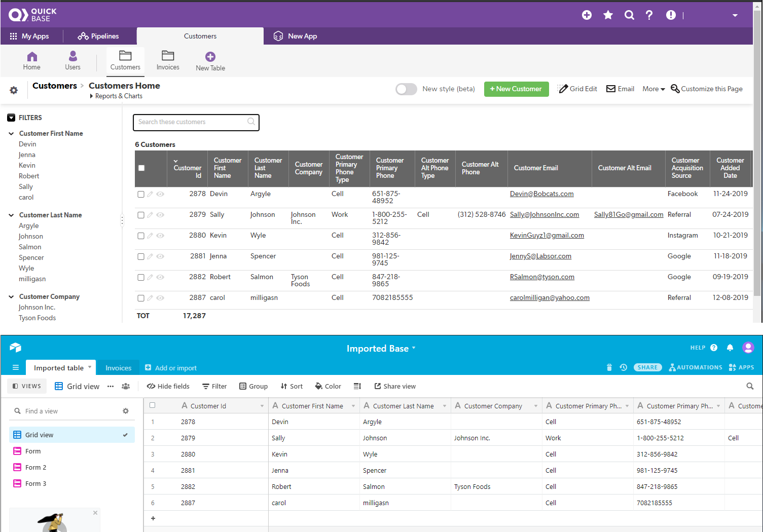Open the Quick Base account dropdown arrow
Image resolution: width=763 pixels, height=532 pixels.
pyautogui.click(x=735, y=15)
